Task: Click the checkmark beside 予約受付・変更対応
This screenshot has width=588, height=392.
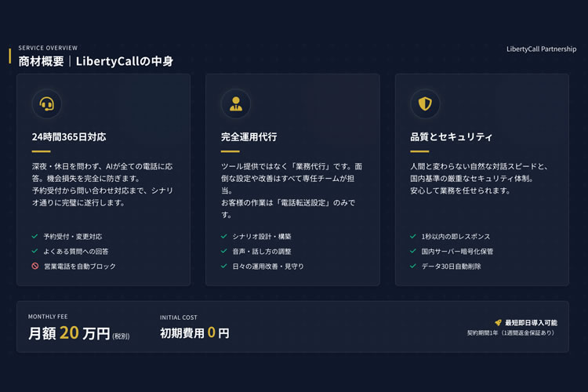Action: click(x=34, y=236)
